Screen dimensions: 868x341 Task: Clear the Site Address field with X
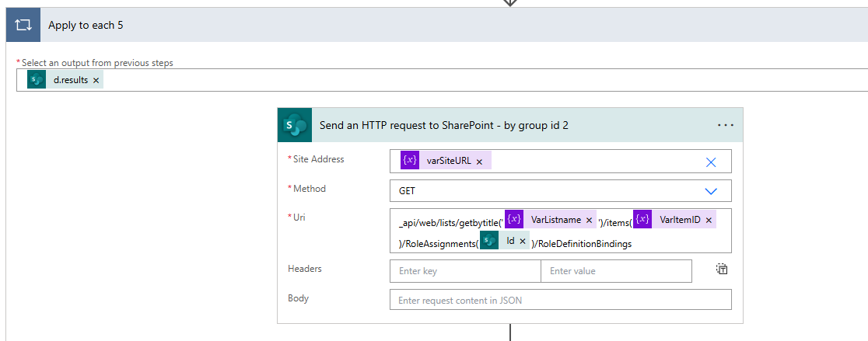click(711, 162)
